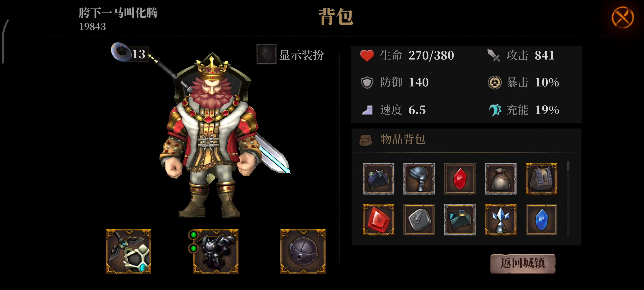Open the equipped dark armor slot

216,251
